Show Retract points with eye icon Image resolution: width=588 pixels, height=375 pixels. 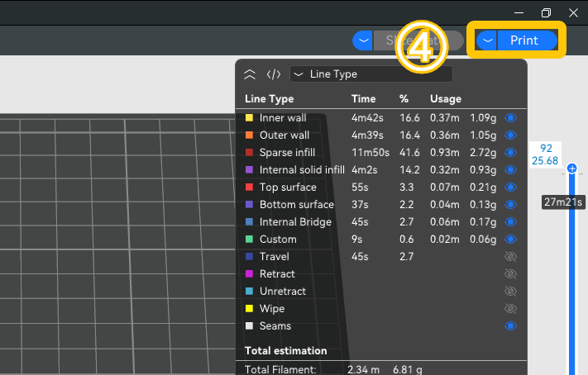(x=511, y=274)
